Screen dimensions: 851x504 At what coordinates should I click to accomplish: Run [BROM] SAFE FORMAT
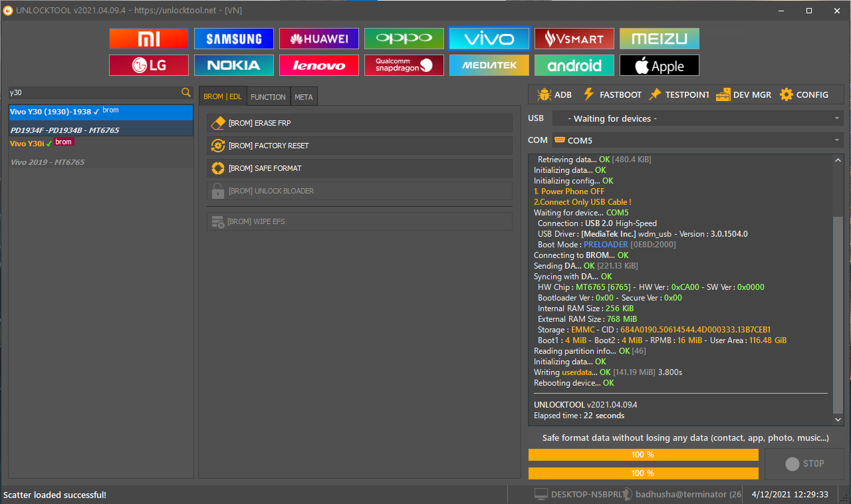pos(360,168)
